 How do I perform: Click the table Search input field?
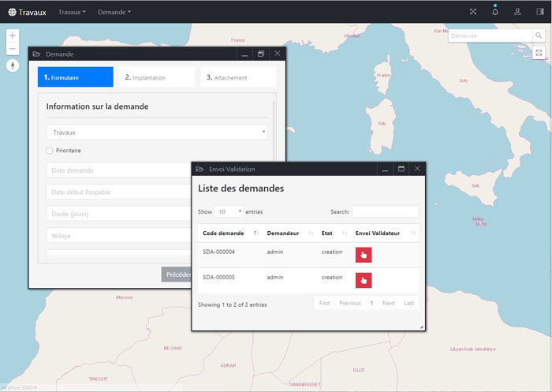(x=385, y=212)
